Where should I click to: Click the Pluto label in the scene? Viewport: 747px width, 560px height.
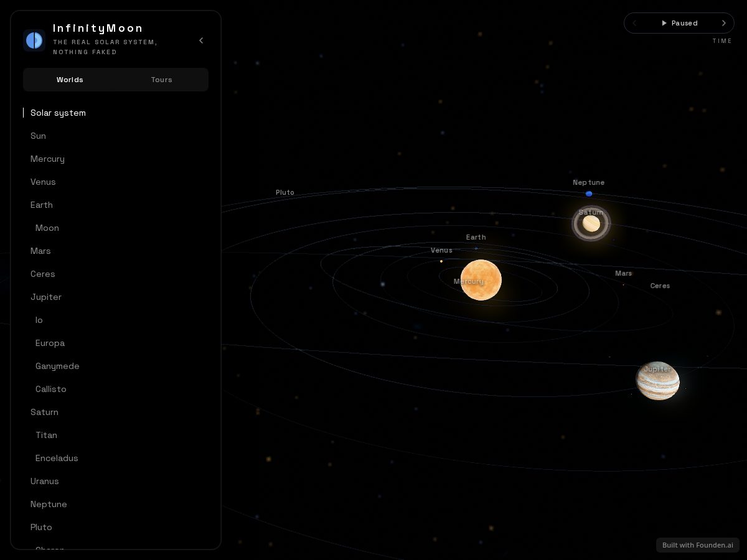point(285,192)
